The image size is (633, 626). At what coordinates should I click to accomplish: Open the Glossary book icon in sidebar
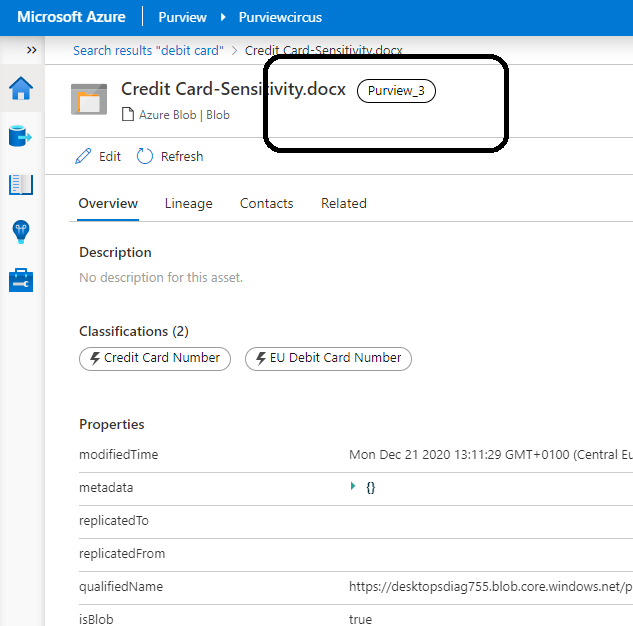pos(21,185)
